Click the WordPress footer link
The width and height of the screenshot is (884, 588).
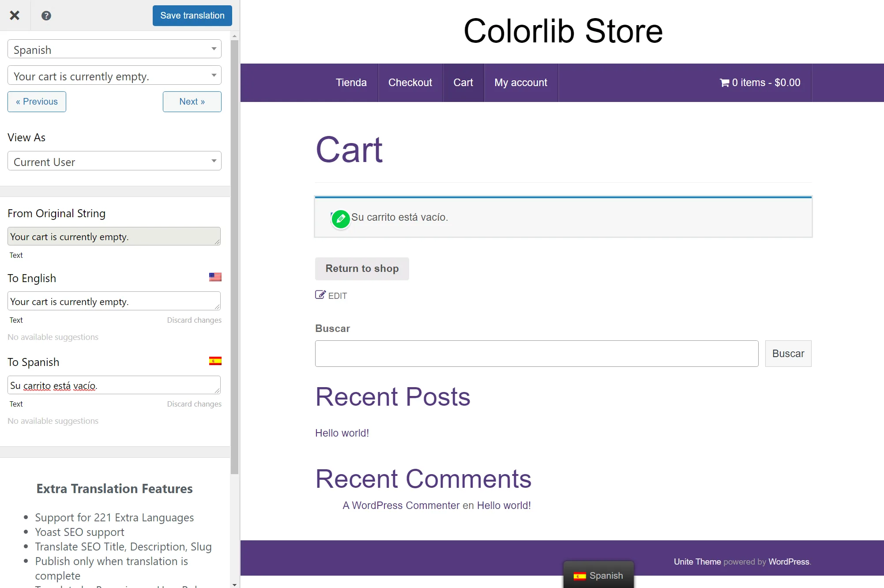789,562
